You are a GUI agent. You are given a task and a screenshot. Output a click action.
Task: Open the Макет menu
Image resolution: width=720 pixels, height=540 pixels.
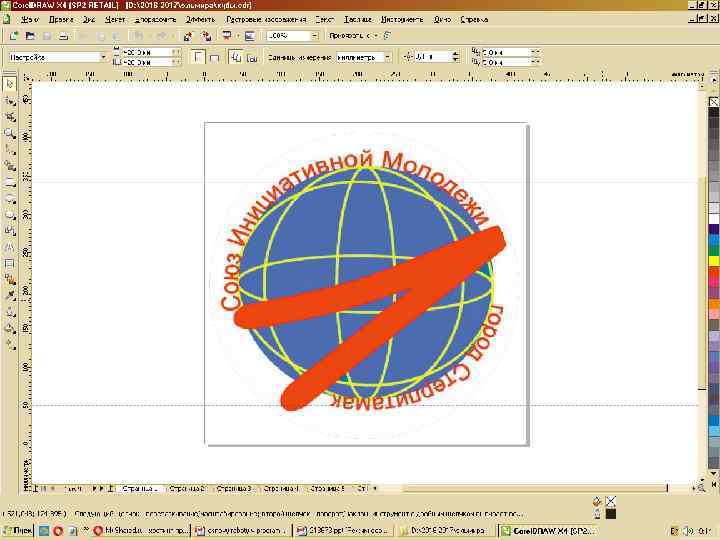point(115,19)
